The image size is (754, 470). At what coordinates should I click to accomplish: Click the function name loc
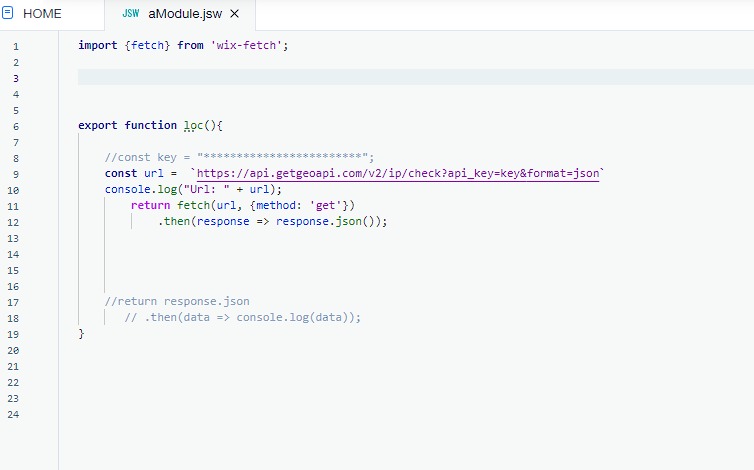pos(193,126)
